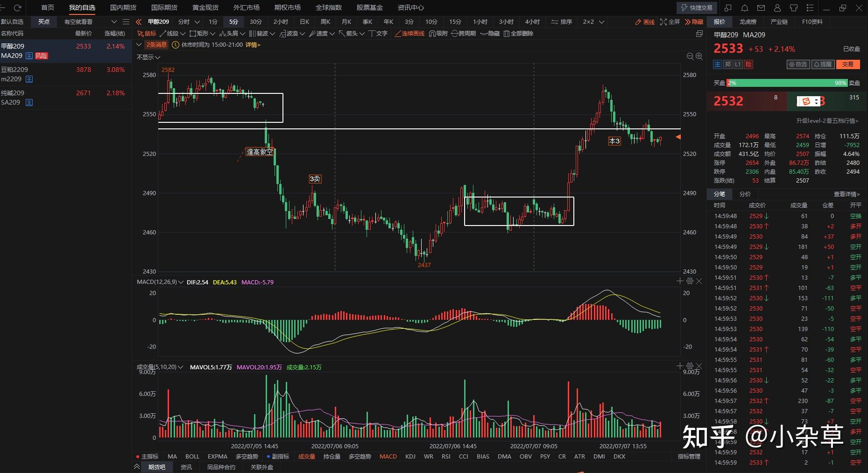868x473 pixels.
Task: Click the refresh icon at top left
Action: click(18, 8)
